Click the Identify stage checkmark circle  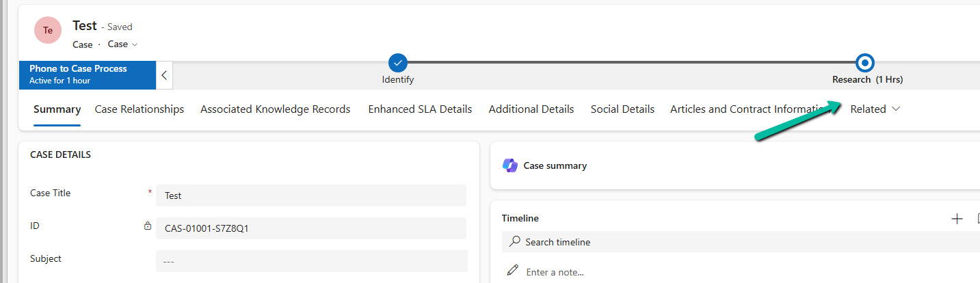[398, 63]
